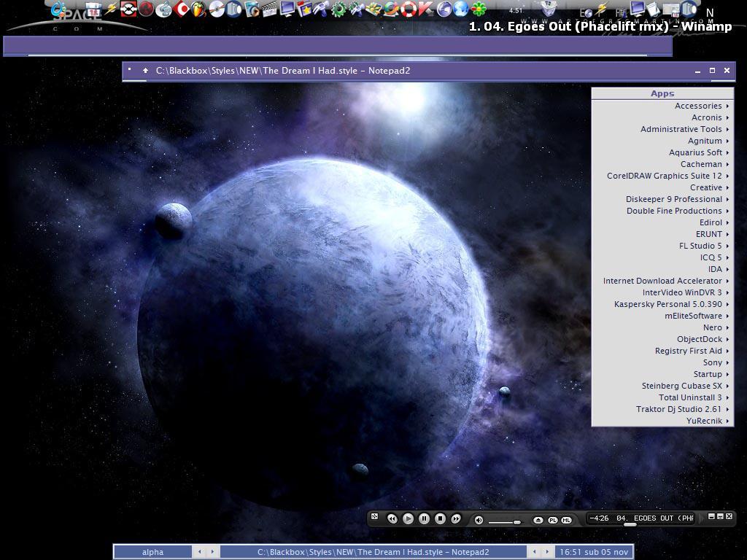Skip to previous track in Winamp
747x560 pixels.
[392, 518]
